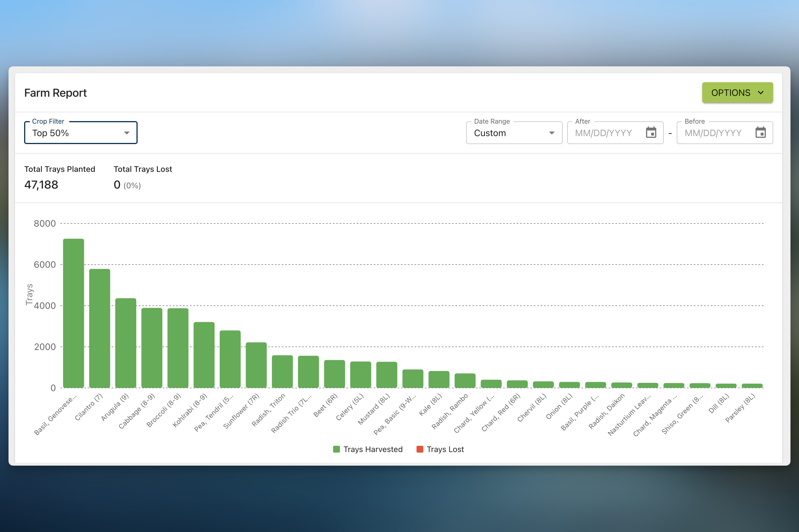799x532 pixels.
Task: Expand the Date Range dropdown set to Custom
Action: click(x=514, y=133)
